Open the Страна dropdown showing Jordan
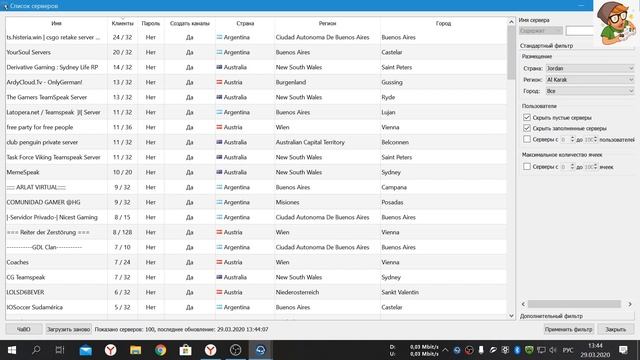 [590, 68]
